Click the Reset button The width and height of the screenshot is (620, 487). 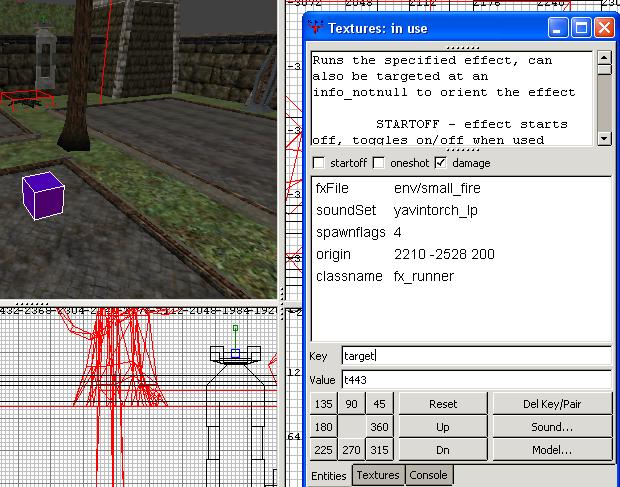(x=443, y=404)
